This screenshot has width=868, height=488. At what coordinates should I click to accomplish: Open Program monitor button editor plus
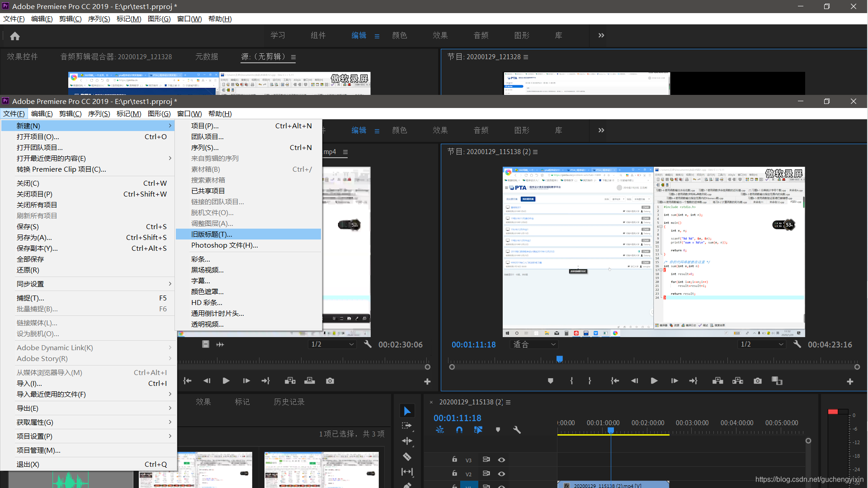point(850,382)
